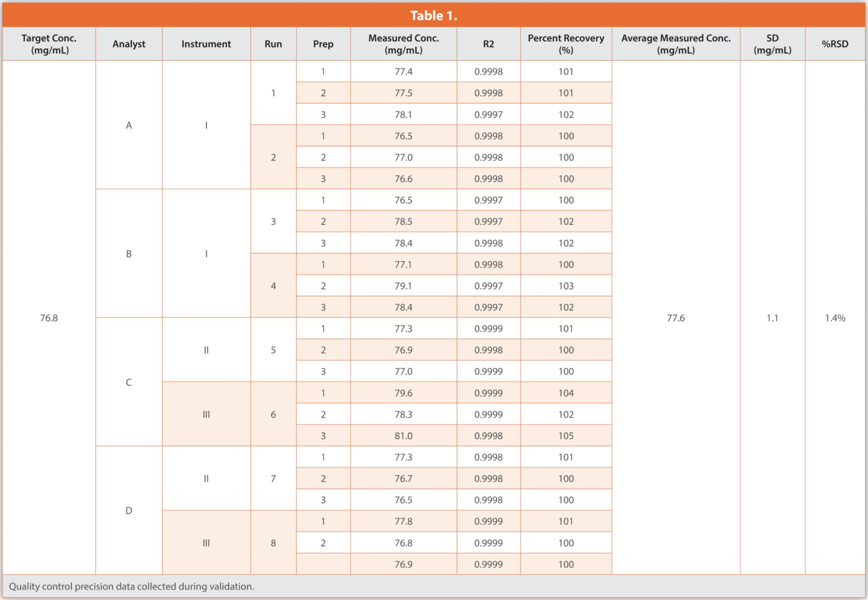Image resolution: width=868 pixels, height=600 pixels.
Task: Click the quality control footnote caption
Action: (132, 586)
